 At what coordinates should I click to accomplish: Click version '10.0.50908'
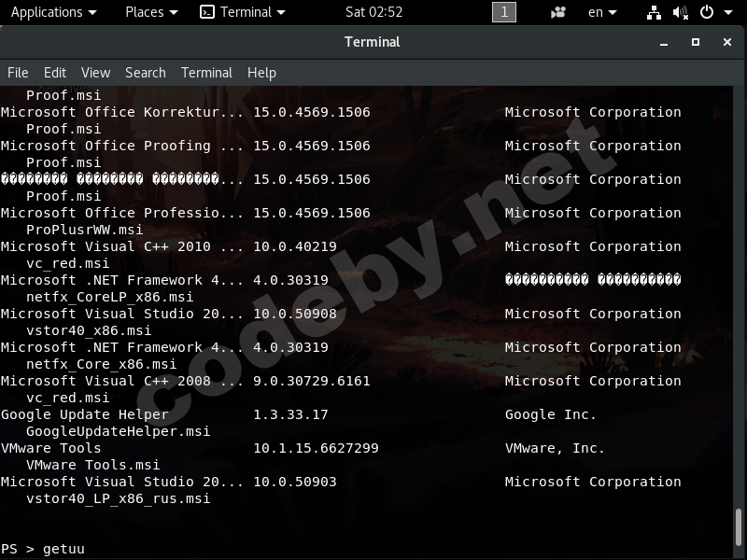(x=295, y=314)
